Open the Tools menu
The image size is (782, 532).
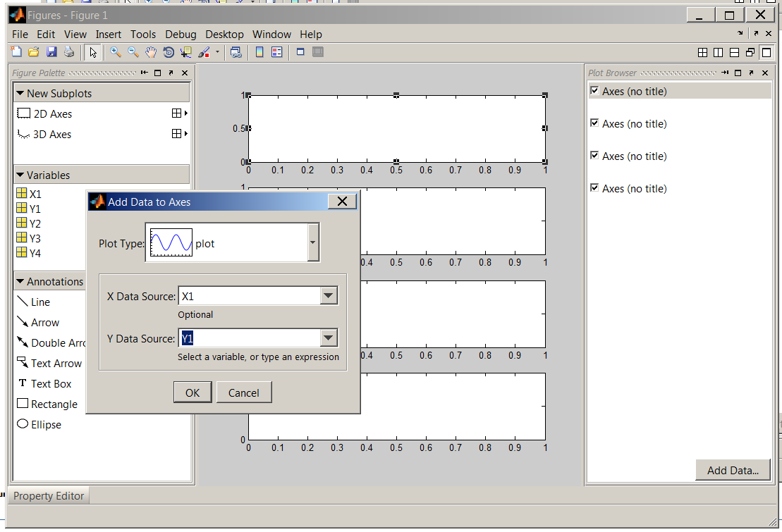tap(143, 34)
